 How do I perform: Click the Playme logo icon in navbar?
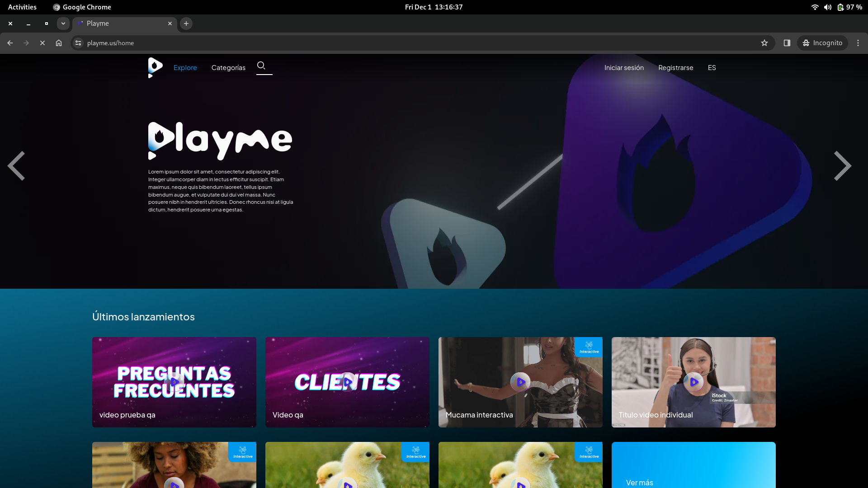155,67
